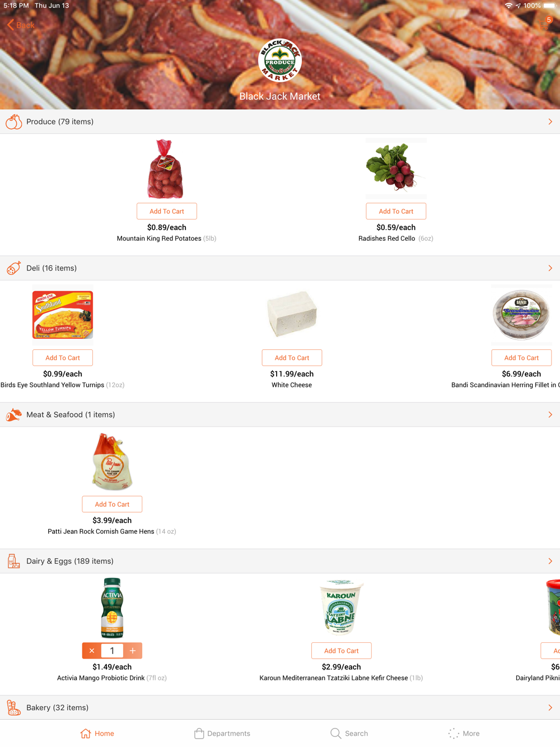Screen dimensions: 560x747
Task: Tap the Bakery category bread icon
Action: [x=13, y=708]
